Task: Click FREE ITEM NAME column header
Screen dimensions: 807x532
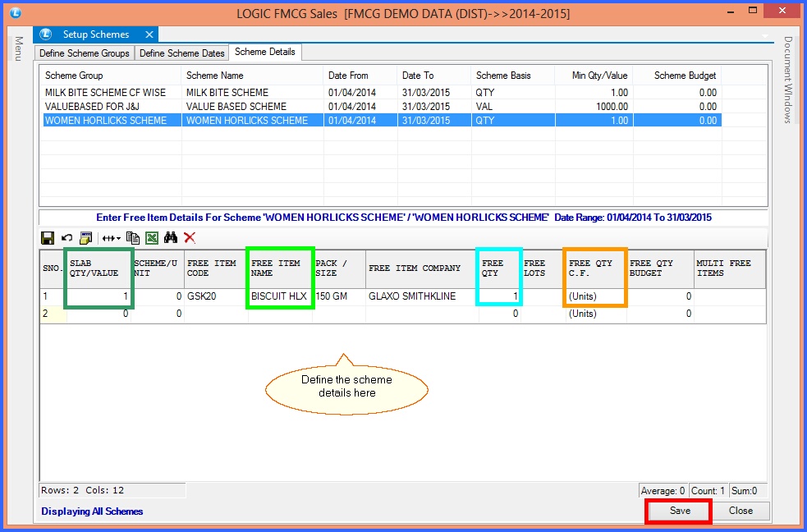Action: (x=280, y=268)
